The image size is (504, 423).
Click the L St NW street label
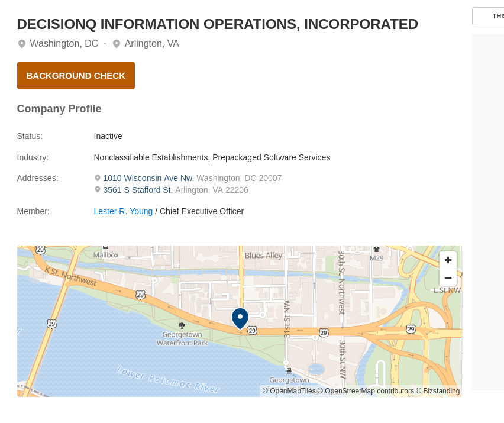447,290
